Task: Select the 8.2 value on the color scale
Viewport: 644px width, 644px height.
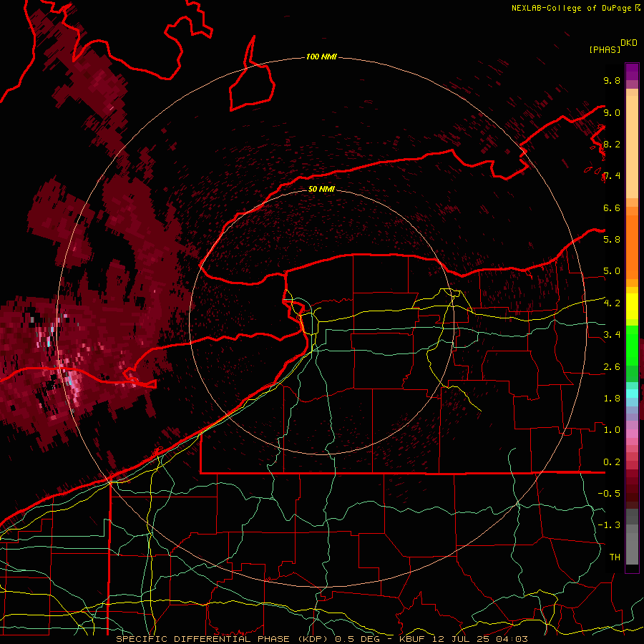Action: [x=612, y=144]
